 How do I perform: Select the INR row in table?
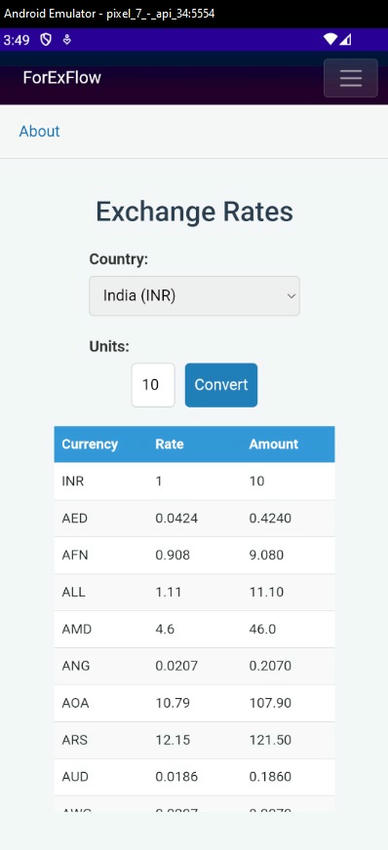click(194, 481)
